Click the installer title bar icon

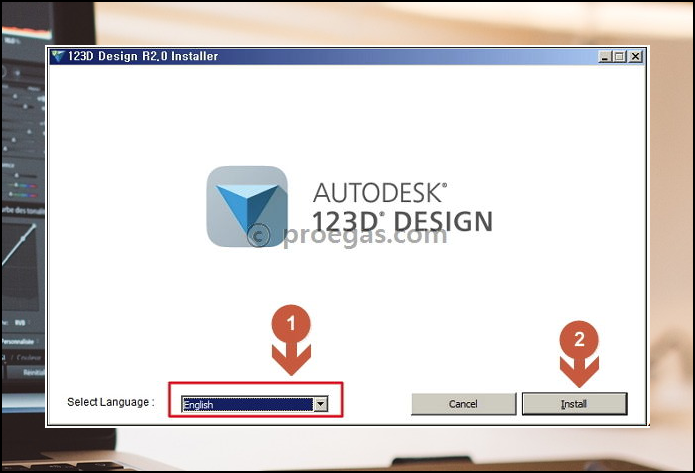[x=58, y=56]
